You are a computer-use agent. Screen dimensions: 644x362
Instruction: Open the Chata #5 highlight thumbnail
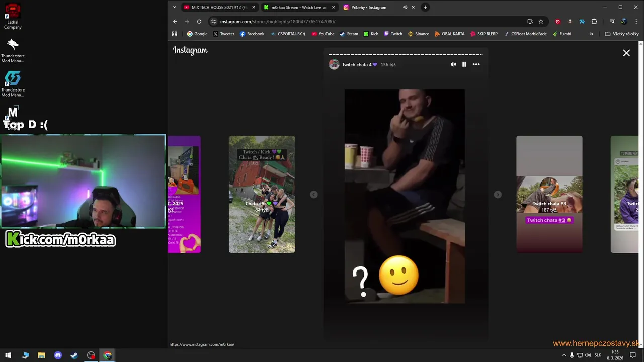262,194
